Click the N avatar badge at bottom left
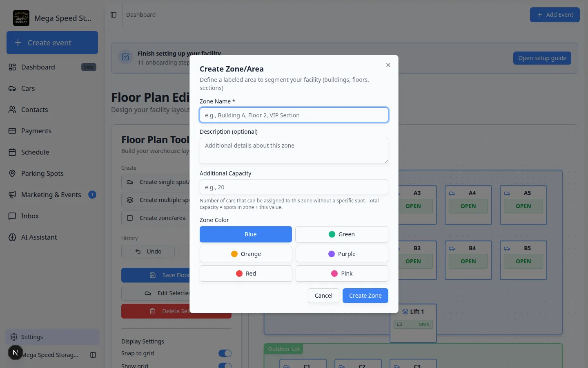The height and width of the screenshot is (368, 588). (x=16, y=352)
